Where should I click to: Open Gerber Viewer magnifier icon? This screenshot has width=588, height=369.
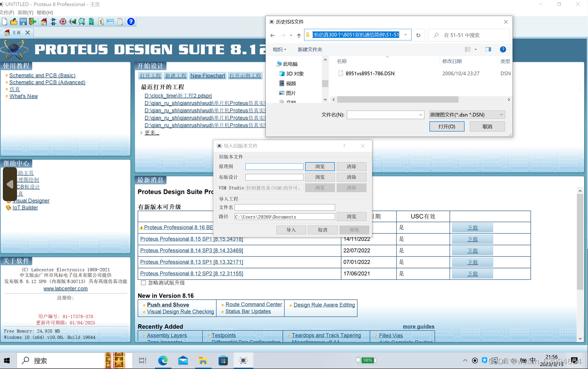coord(82,21)
